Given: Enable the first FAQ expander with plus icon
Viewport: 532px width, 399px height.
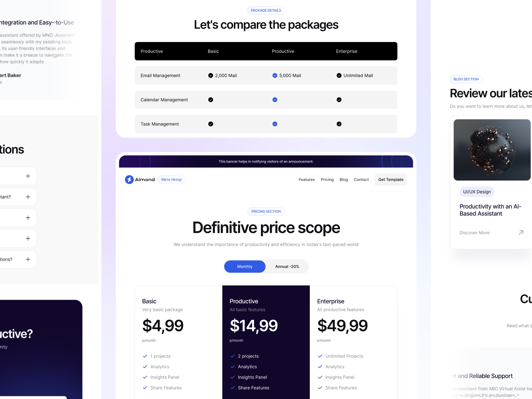Looking at the screenshot, I should (x=28, y=176).
